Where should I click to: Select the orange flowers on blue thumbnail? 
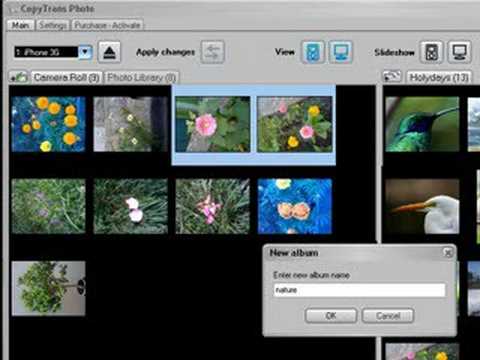[49, 124]
